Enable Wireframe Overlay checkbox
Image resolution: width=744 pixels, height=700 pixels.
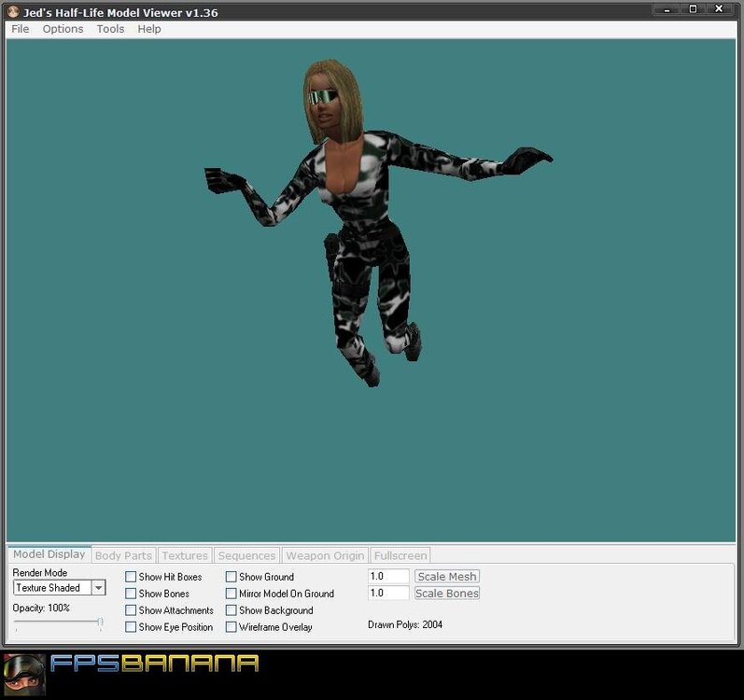pos(232,627)
